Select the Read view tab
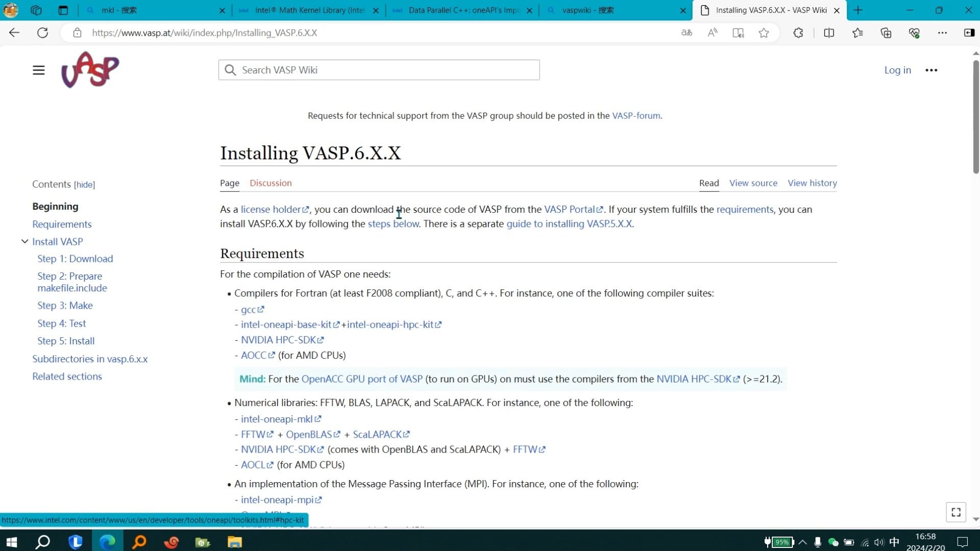The image size is (980, 551). (709, 183)
